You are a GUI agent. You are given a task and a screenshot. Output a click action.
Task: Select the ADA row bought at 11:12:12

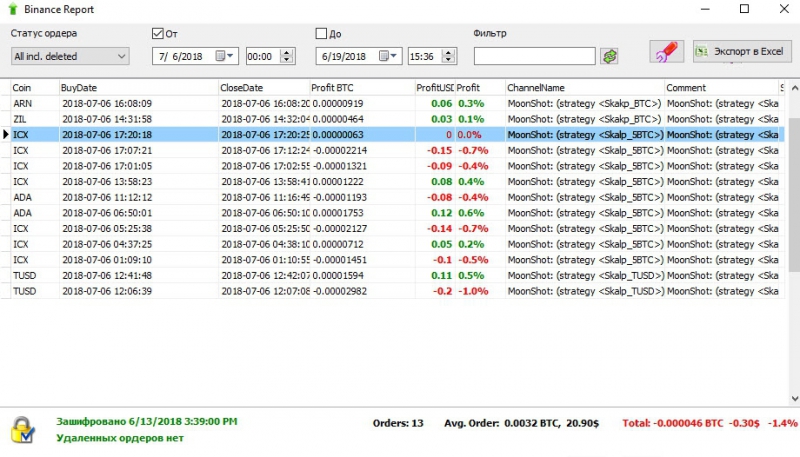(392, 197)
